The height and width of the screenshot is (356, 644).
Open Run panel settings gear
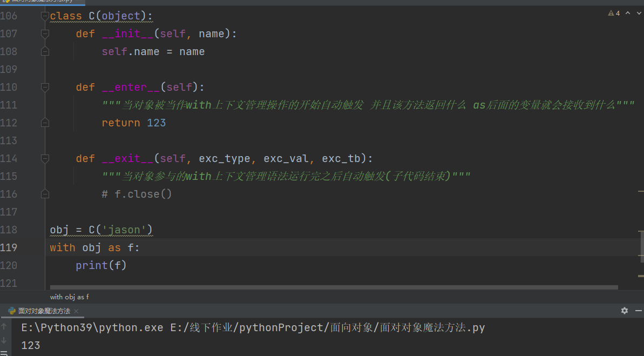coord(624,311)
